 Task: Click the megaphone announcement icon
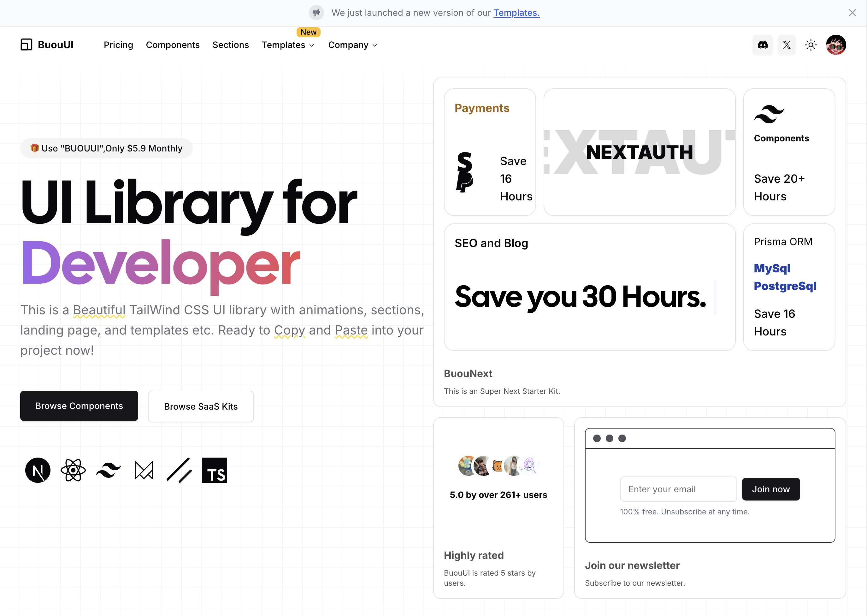[316, 13]
